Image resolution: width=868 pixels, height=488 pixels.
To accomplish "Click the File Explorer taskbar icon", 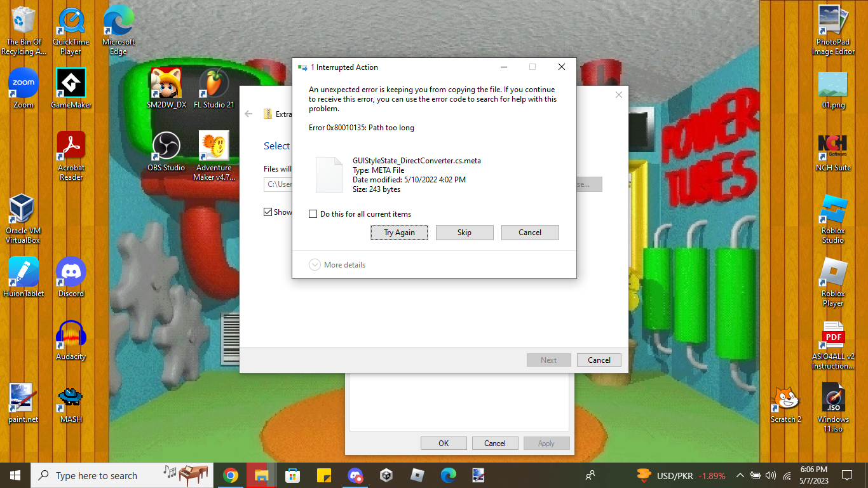I will tap(261, 475).
